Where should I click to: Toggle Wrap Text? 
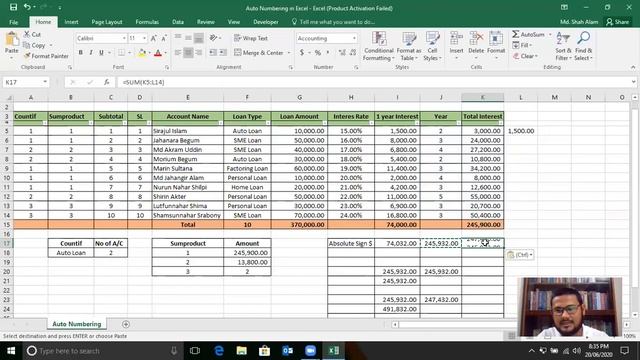251,38
